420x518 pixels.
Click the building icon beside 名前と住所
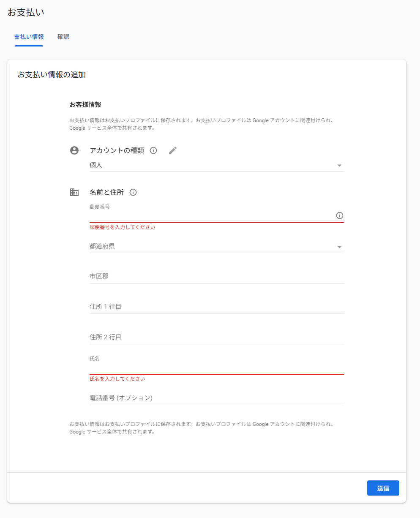pos(74,192)
